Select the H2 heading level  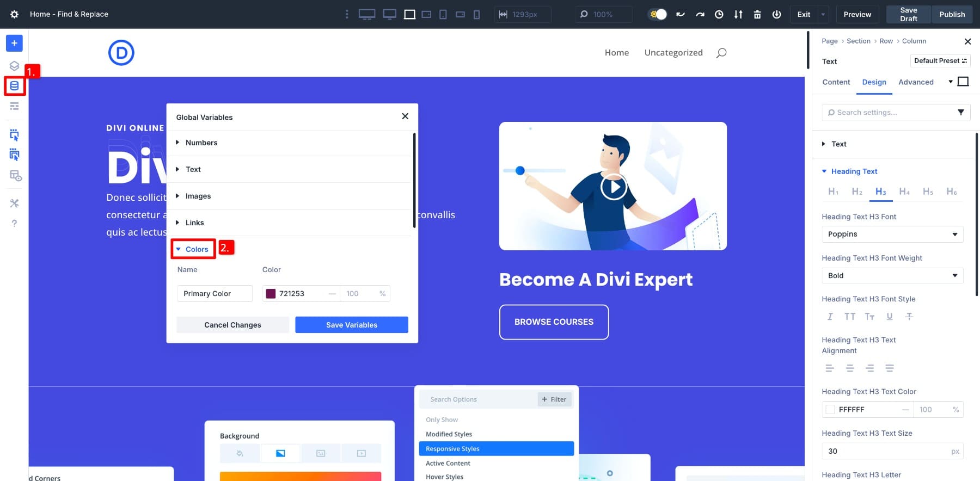click(857, 192)
